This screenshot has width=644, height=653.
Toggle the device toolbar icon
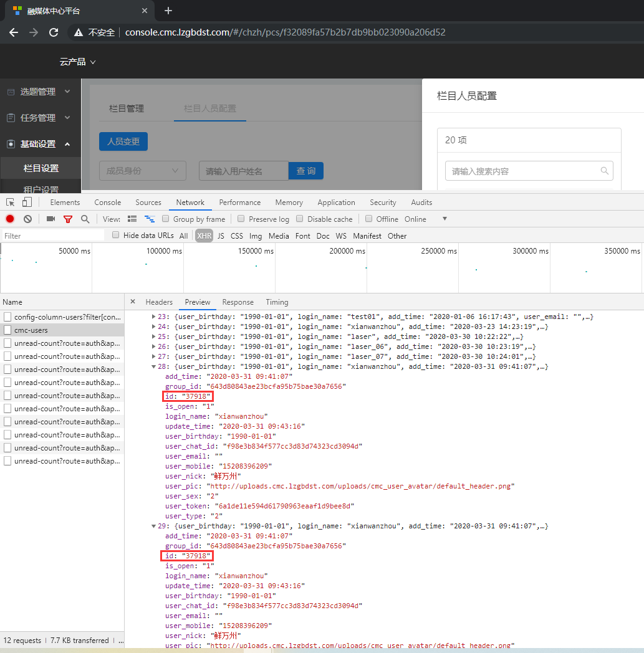click(27, 203)
